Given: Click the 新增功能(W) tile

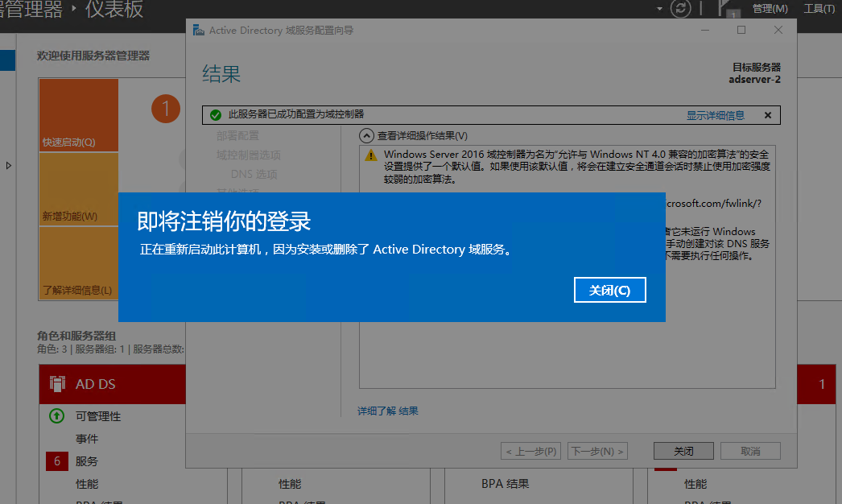Looking at the screenshot, I should pyautogui.click(x=79, y=189).
